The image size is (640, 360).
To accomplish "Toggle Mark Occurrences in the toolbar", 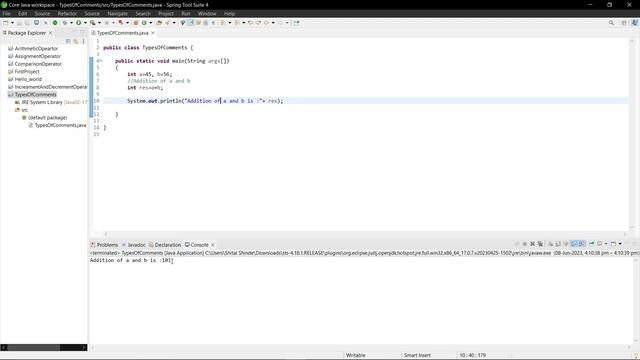I will (x=191, y=23).
